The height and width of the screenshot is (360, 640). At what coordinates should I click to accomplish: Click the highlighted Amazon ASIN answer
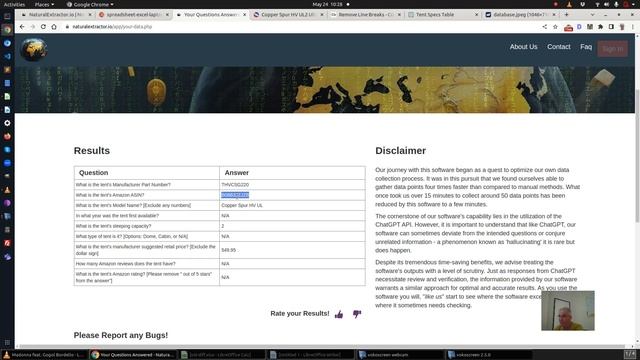235,195
